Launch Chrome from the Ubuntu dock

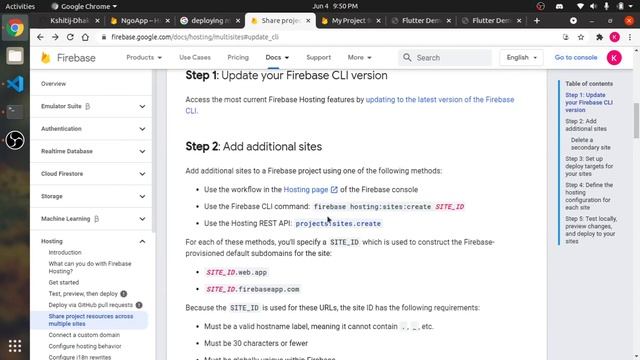tap(15, 28)
